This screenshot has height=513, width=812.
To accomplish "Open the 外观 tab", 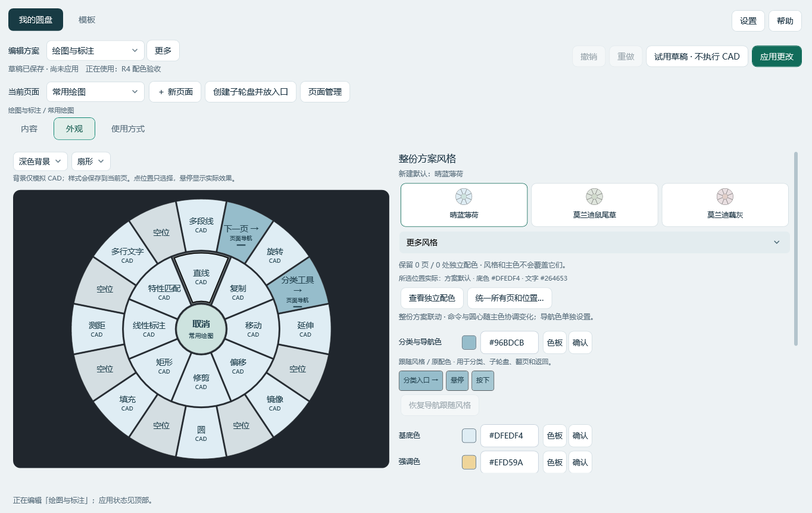I will point(74,129).
